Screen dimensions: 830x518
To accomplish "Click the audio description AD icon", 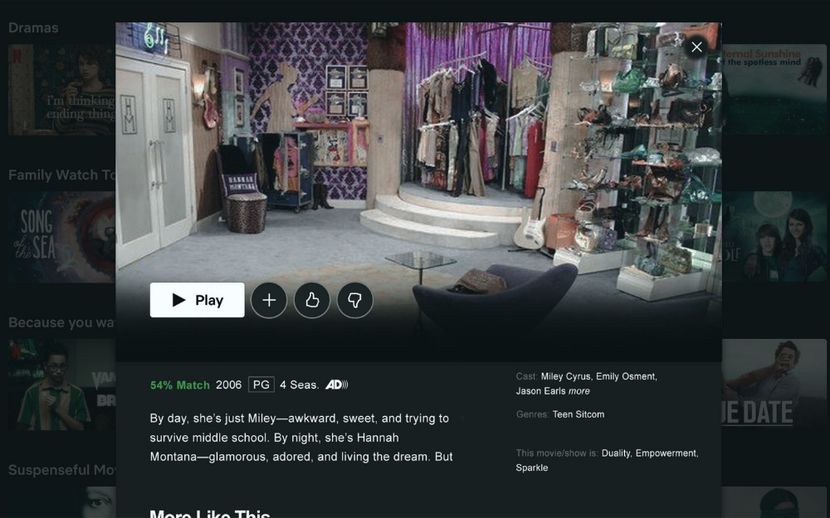I will [336, 384].
